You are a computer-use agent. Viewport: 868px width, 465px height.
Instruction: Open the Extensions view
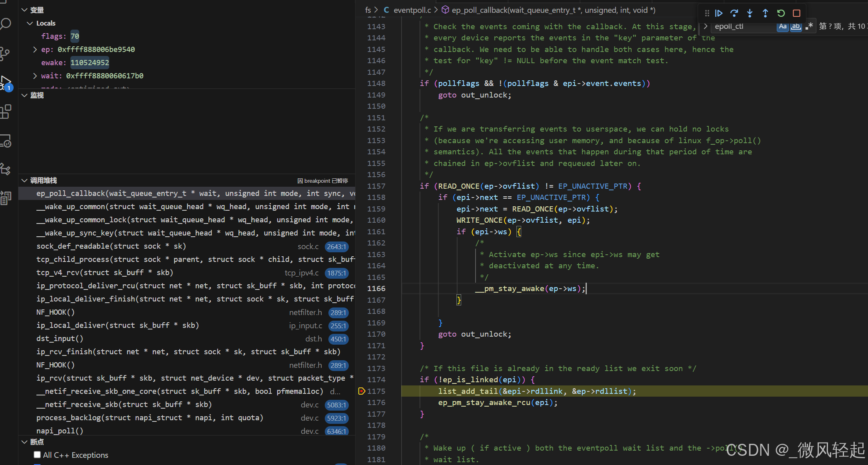tap(6, 112)
